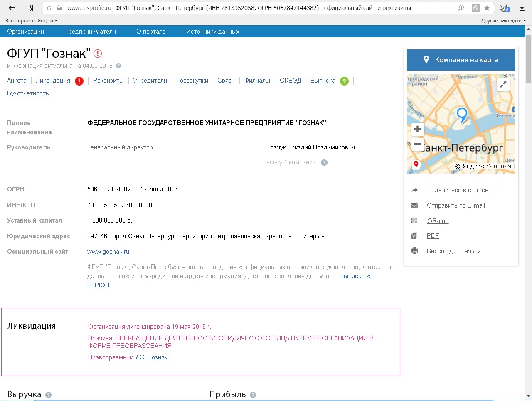Select the director name Трачук Аркадий Владимирович
The width and height of the screenshot is (532, 401).
coord(310,147)
